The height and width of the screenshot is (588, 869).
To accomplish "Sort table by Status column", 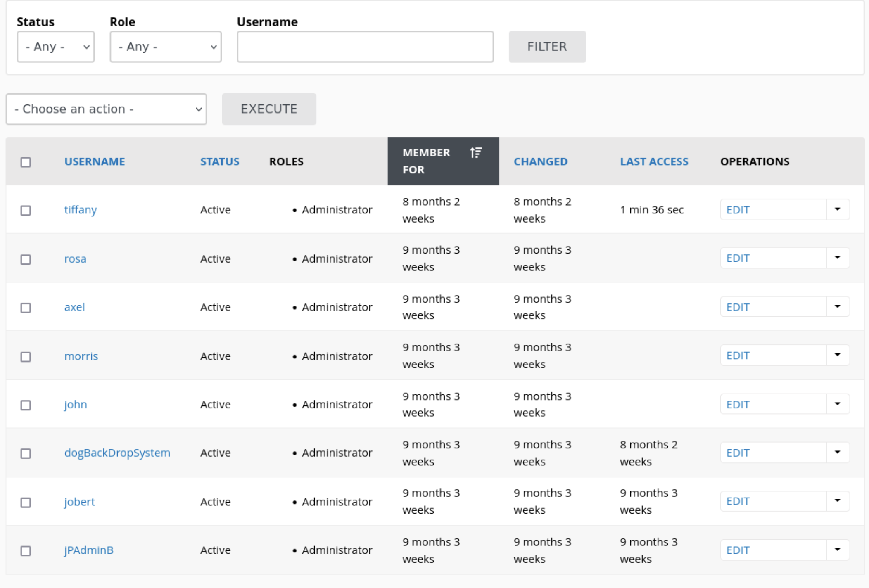I will tap(220, 161).
